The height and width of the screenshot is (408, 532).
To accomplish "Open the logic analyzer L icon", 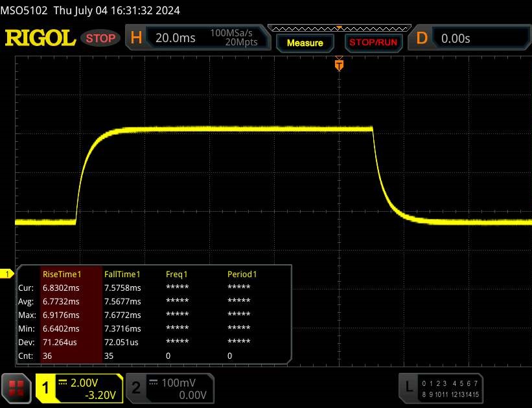I will coord(408,387).
